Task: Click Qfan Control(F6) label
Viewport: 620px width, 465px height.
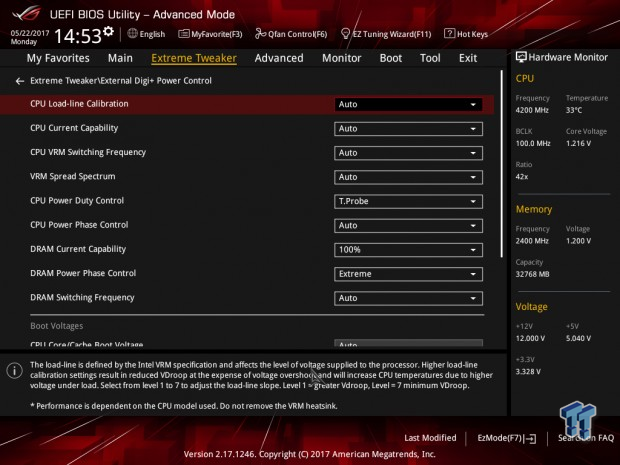Action: tap(297, 34)
